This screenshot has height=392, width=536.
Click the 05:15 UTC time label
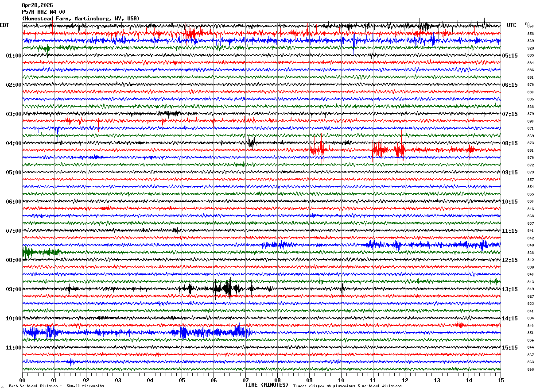[x=510, y=56]
